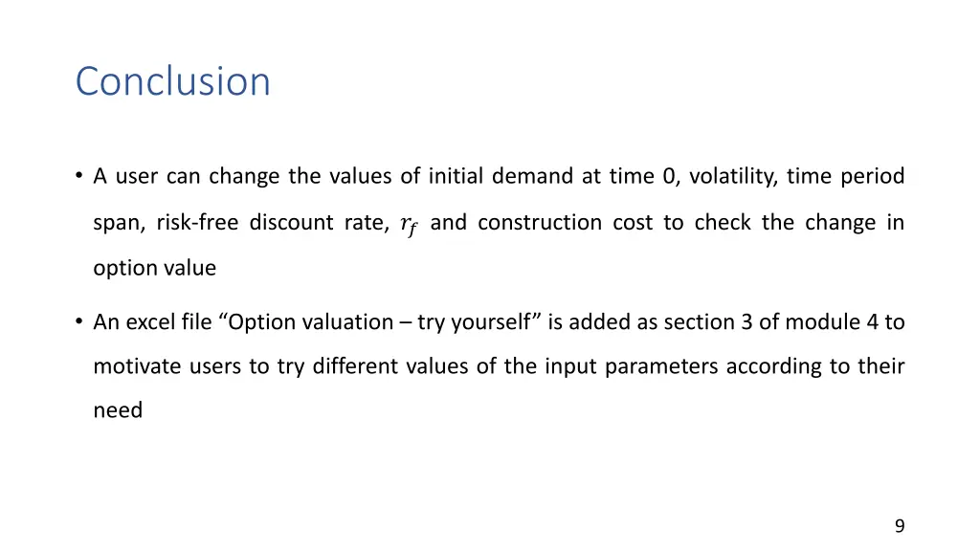Click the word "volatility" in first bullet
Screen dimensions: 980x551
(733, 176)
